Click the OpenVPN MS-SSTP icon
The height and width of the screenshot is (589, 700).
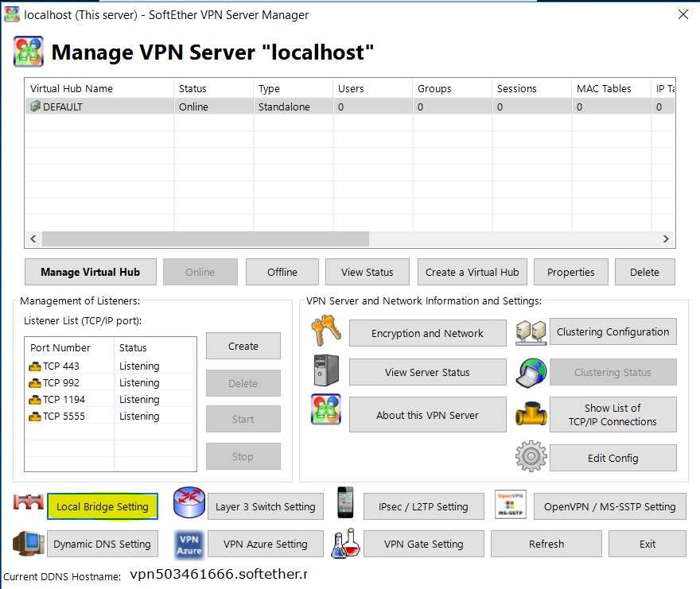click(x=511, y=505)
